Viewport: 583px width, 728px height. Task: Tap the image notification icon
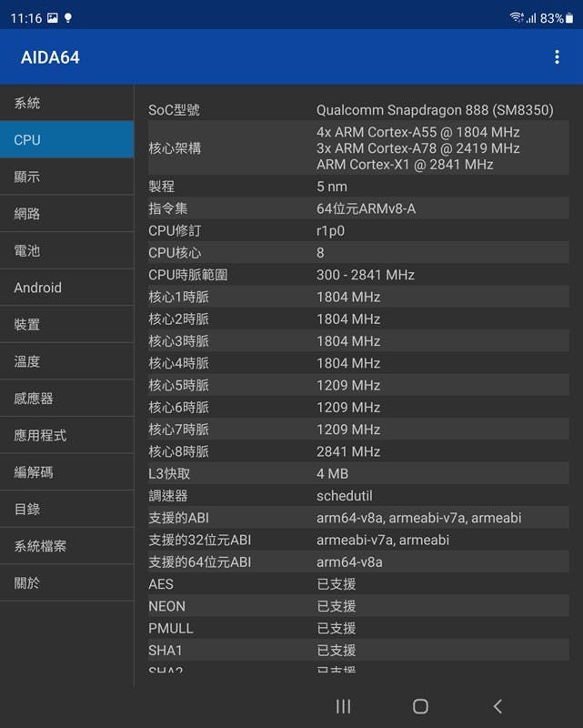pos(53,17)
